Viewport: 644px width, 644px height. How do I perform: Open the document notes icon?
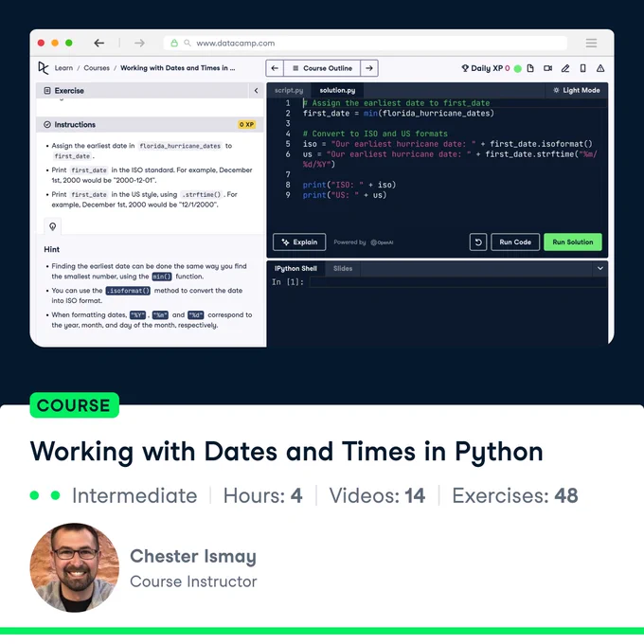[x=530, y=68]
